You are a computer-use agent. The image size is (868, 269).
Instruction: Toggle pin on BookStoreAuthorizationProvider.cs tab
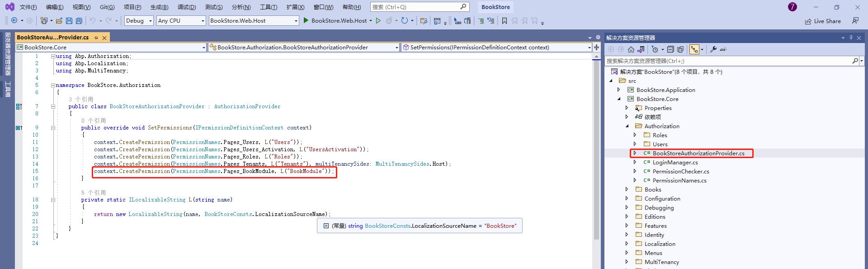(96, 38)
